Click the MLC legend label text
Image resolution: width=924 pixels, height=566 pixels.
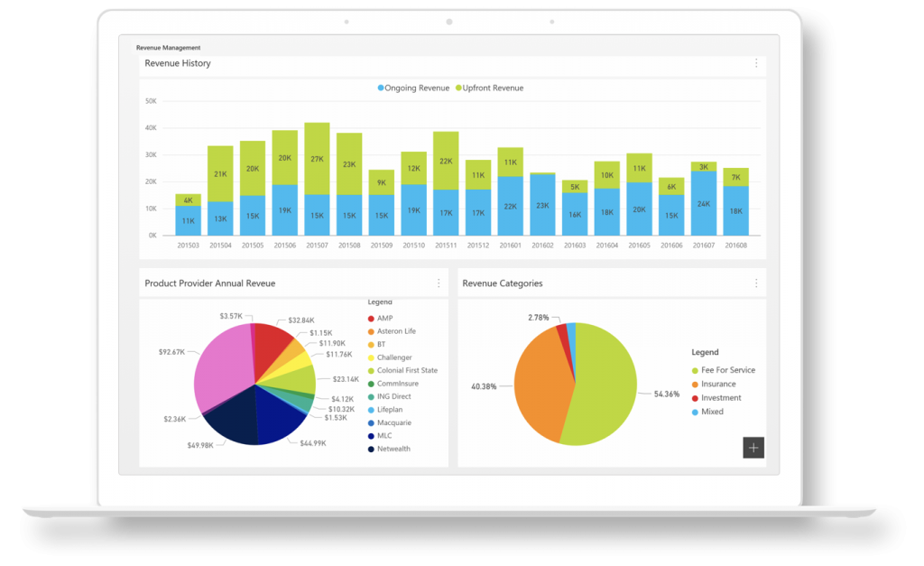[383, 435]
